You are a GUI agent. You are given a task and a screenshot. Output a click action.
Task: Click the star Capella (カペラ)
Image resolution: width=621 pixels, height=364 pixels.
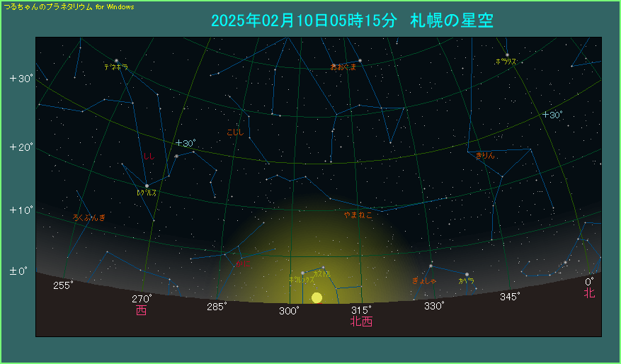click(467, 274)
